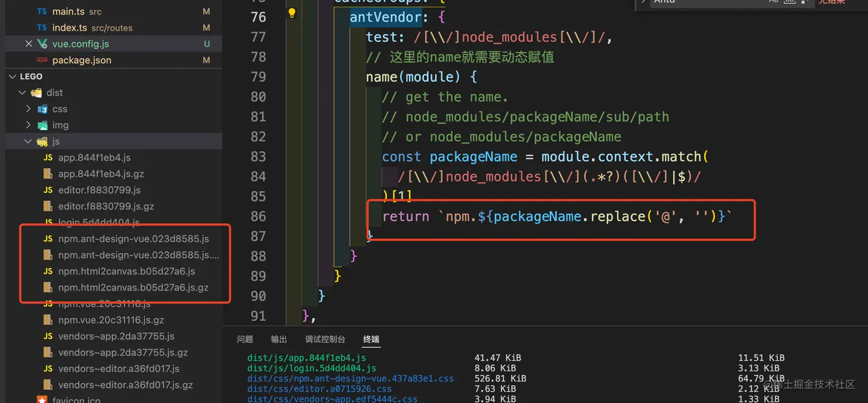Click line number 86 in the gutter
The width and height of the screenshot is (868, 403).
(x=258, y=216)
